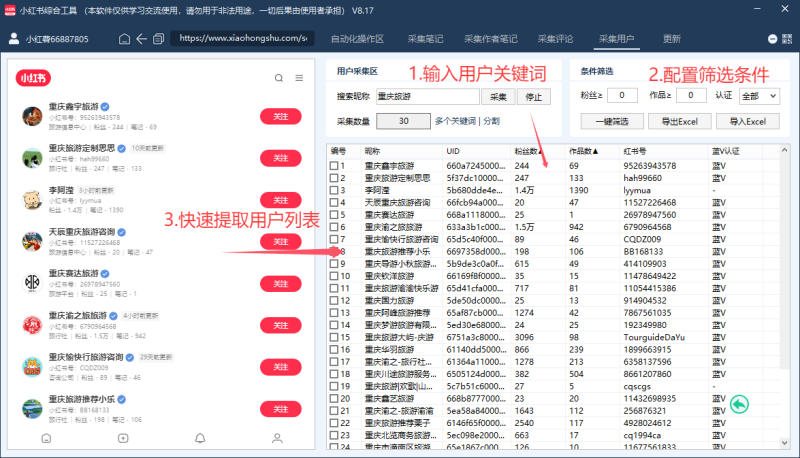Image resolution: width=800 pixels, height=458 pixels.
Task: Click the avatar of 重庆赛达旅游
Action: tap(32, 283)
